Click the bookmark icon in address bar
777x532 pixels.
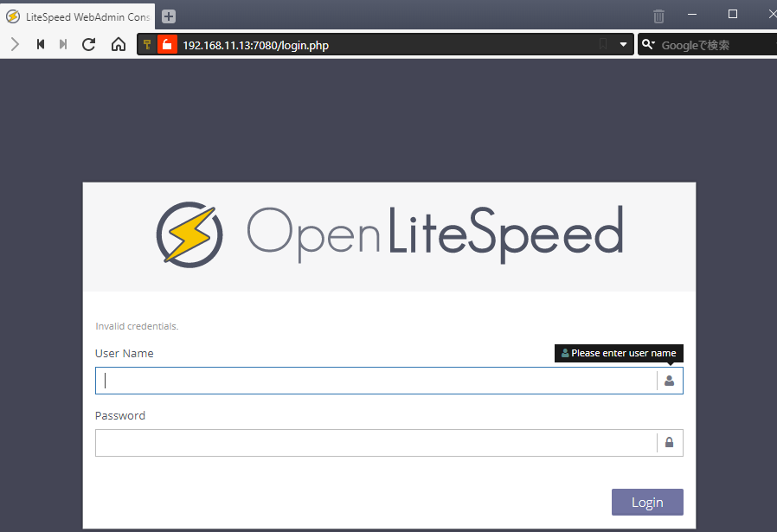click(603, 45)
